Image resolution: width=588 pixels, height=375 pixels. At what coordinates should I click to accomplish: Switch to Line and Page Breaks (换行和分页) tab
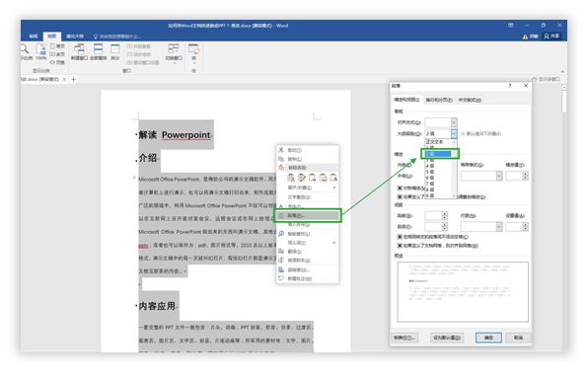439,100
